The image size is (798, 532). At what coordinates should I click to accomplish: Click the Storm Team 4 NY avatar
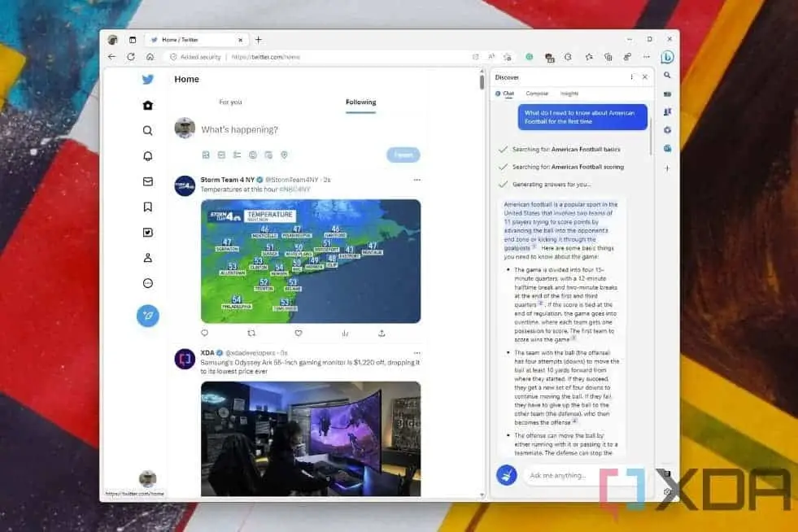click(185, 185)
